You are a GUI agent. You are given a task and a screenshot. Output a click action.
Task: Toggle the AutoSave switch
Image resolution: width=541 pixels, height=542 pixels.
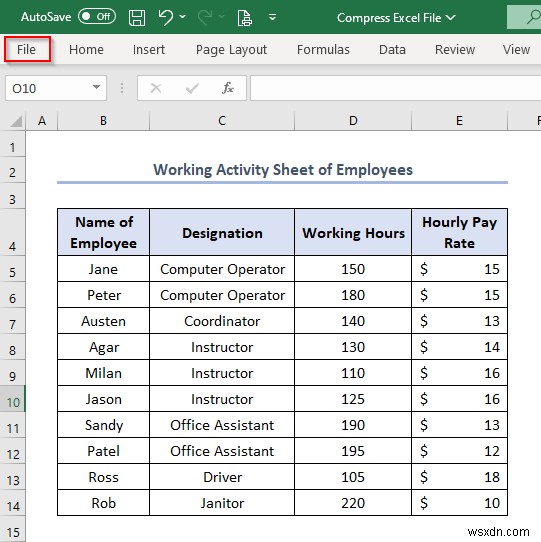coord(97,17)
